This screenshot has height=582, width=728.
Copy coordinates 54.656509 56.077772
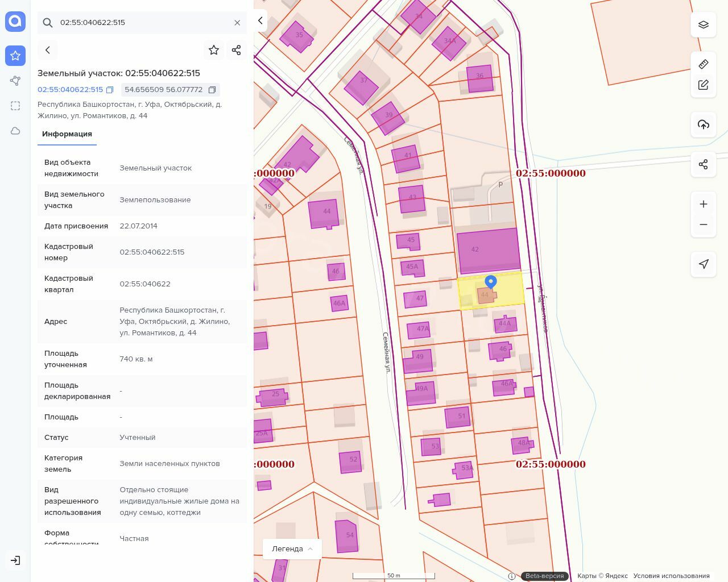(212, 90)
